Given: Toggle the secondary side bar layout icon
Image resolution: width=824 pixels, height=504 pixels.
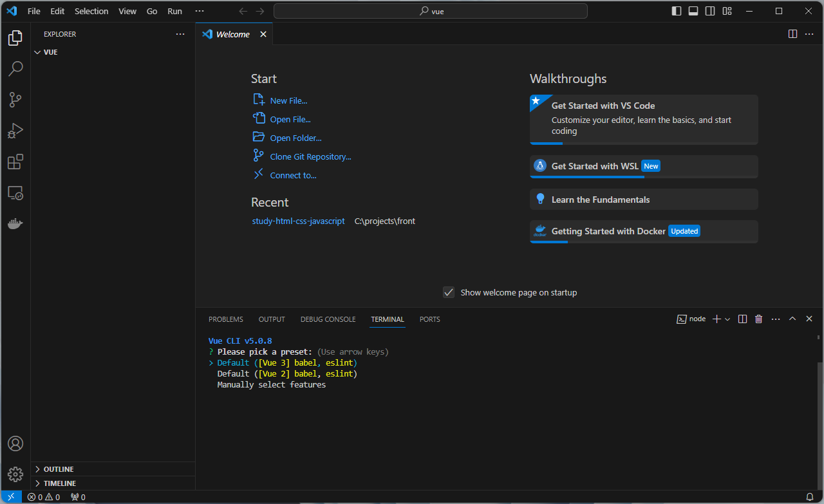Looking at the screenshot, I should click(710, 11).
